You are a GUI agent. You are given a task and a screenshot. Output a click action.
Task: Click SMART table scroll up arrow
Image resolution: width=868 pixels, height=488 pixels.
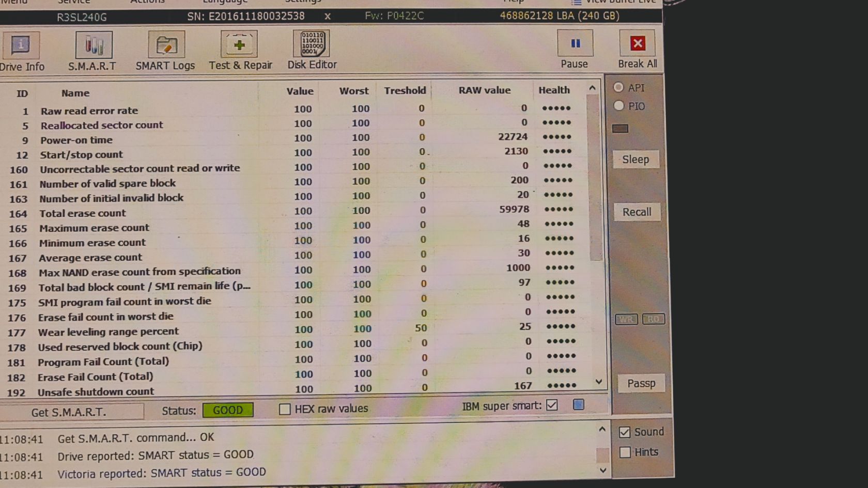pyautogui.click(x=592, y=88)
